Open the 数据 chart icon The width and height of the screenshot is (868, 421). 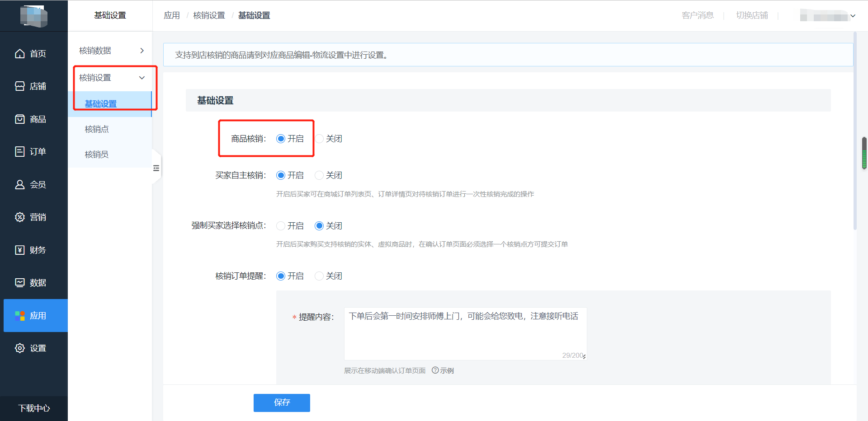coord(20,283)
